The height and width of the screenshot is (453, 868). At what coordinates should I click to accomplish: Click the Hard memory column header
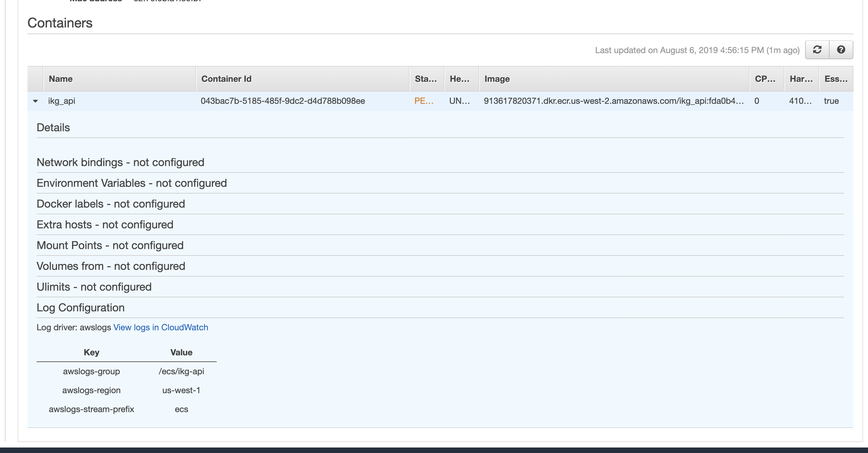click(x=801, y=79)
